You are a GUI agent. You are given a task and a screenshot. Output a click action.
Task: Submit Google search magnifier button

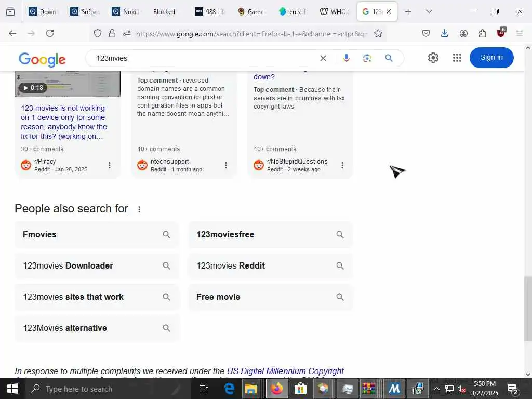pos(389,58)
